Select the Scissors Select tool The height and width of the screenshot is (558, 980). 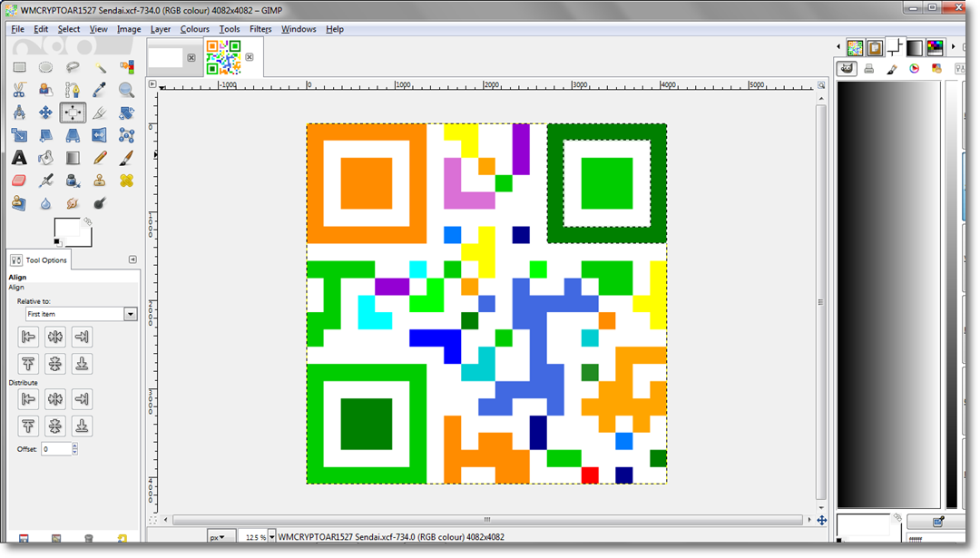point(19,90)
